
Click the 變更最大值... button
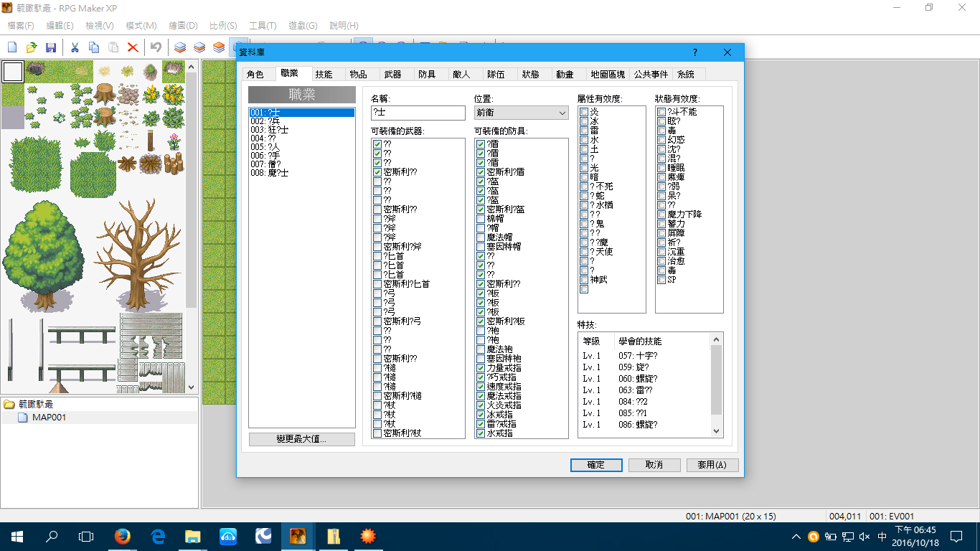click(x=302, y=439)
